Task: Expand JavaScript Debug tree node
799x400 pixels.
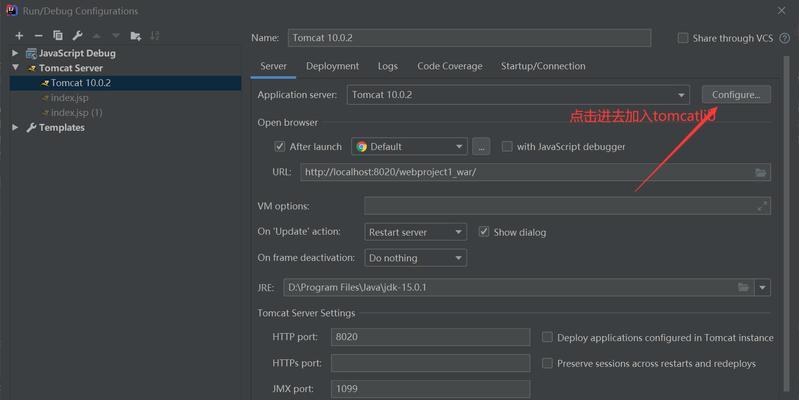Action: pyautogui.click(x=15, y=53)
